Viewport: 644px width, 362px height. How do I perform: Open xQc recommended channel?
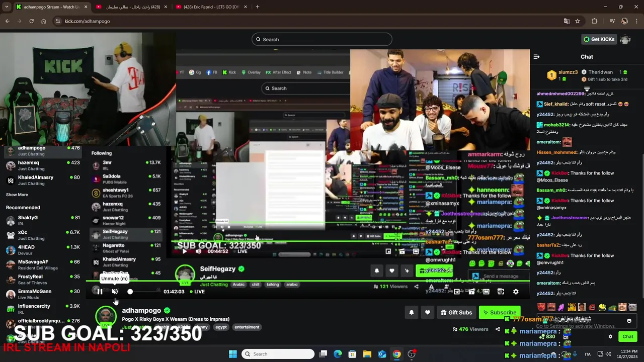coord(42,235)
